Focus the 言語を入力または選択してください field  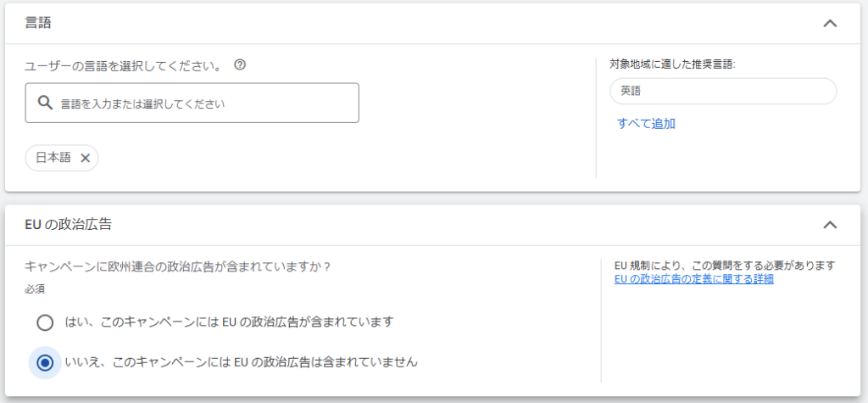203,104
